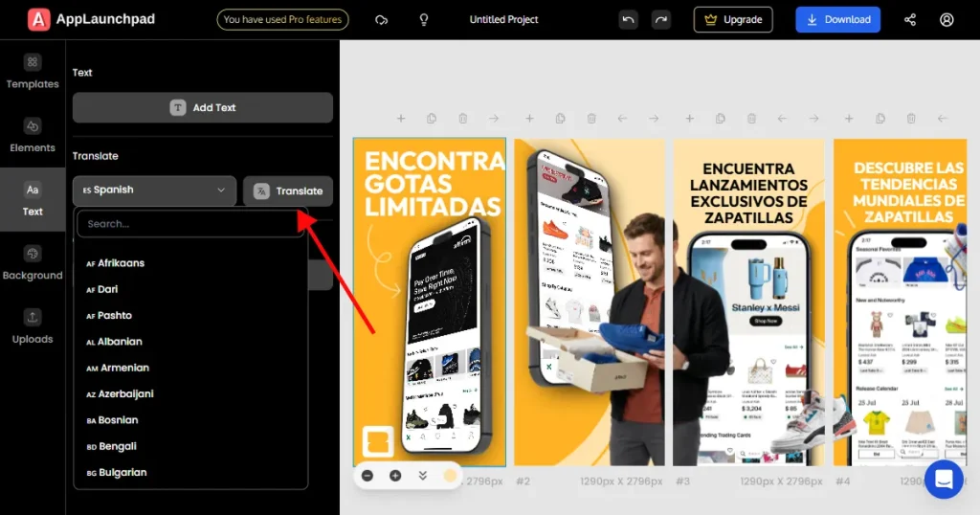Select the Text sidebar tab
The height and width of the screenshot is (515, 980).
pos(33,199)
